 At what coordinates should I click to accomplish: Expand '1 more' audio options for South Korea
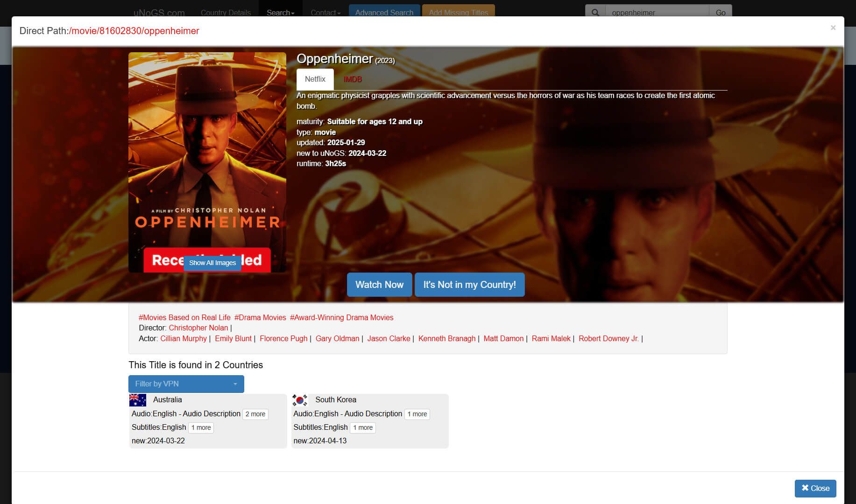coord(417,414)
